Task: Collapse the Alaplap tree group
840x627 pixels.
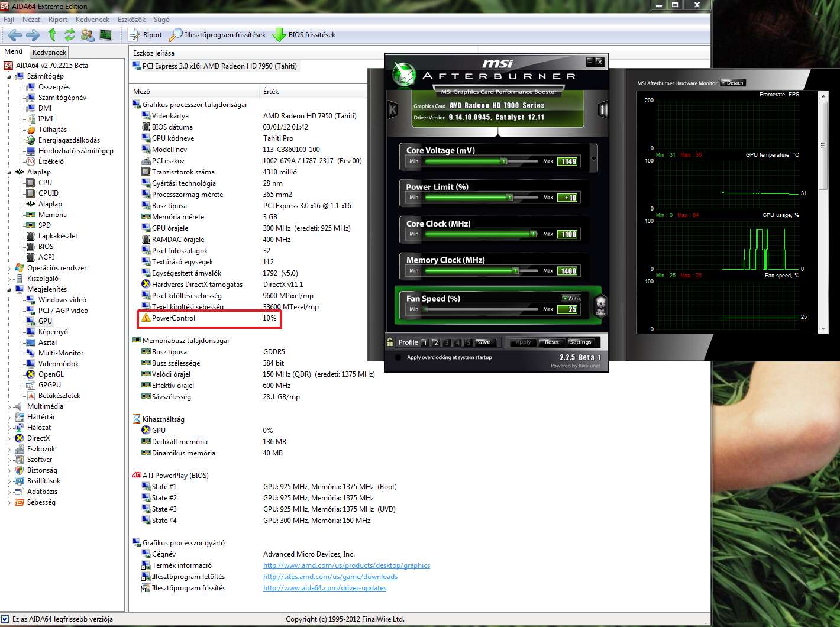Action: click(9, 172)
